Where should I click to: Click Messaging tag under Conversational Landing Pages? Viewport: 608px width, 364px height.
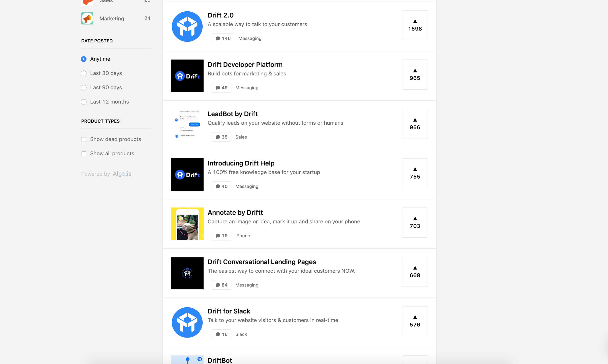[247, 285]
